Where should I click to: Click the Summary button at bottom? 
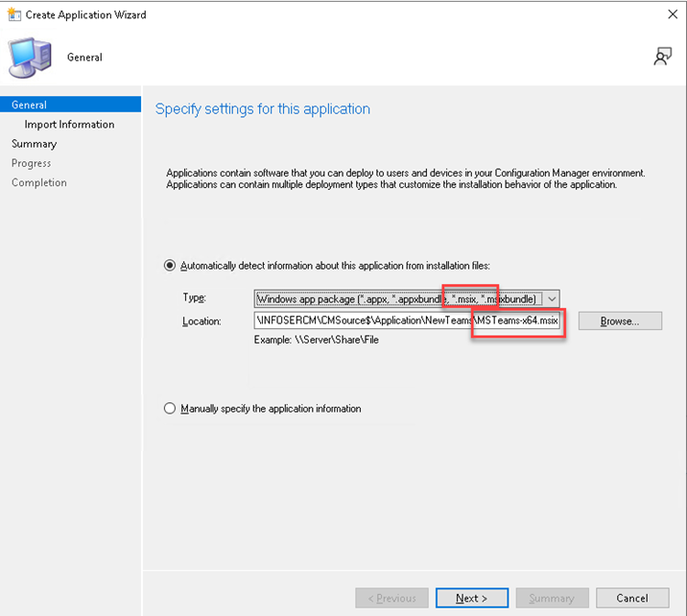point(552,598)
